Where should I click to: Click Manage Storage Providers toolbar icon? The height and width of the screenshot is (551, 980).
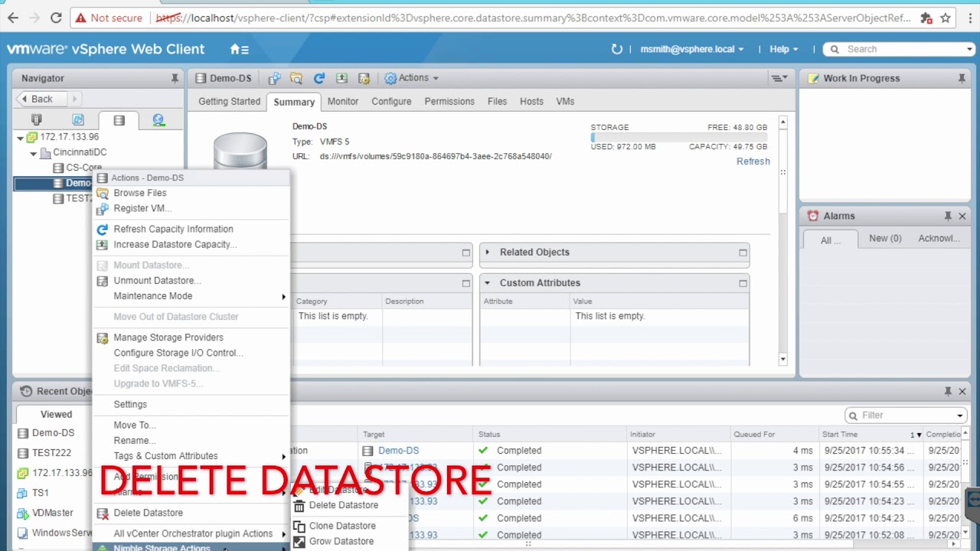tap(364, 78)
